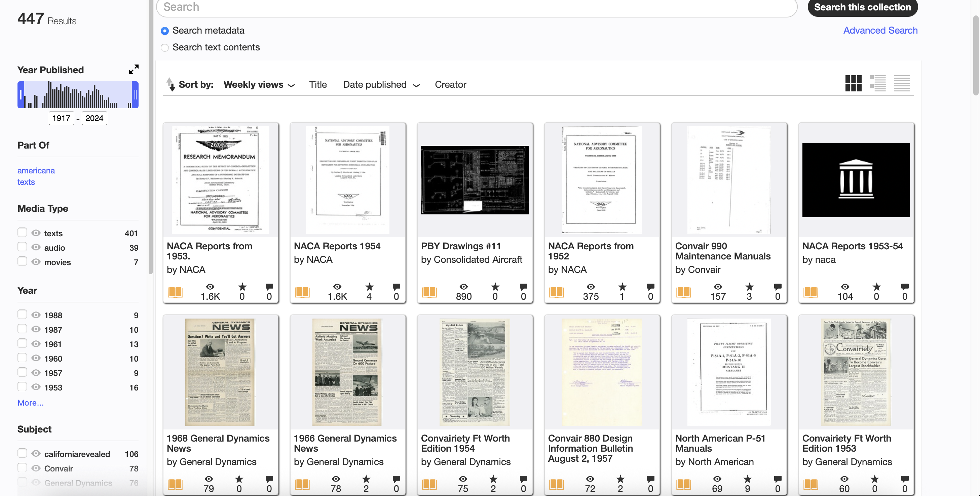The height and width of the screenshot is (496, 980).
Task: Click favorites star on Convair 880 Design Bulletin card
Action: [620, 479]
